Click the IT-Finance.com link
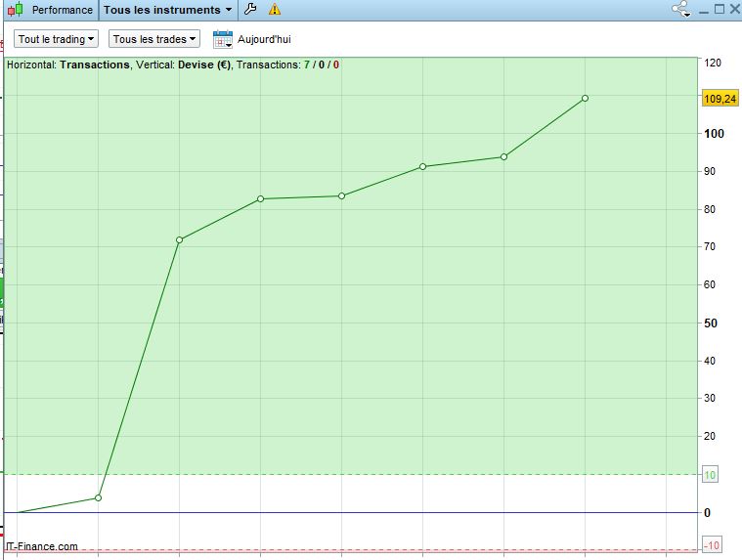742x560 pixels. 42,546
